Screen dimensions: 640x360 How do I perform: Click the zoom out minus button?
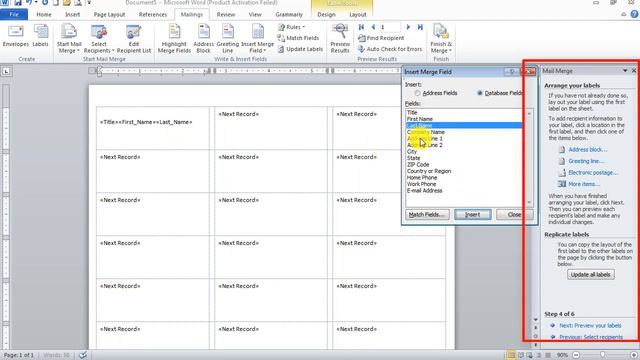pos(576,355)
